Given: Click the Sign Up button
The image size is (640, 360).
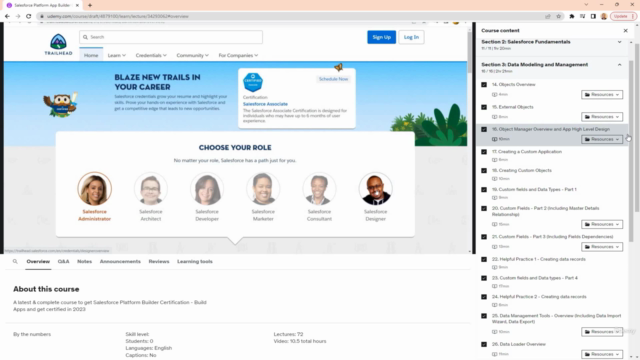Looking at the screenshot, I should click(381, 37).
